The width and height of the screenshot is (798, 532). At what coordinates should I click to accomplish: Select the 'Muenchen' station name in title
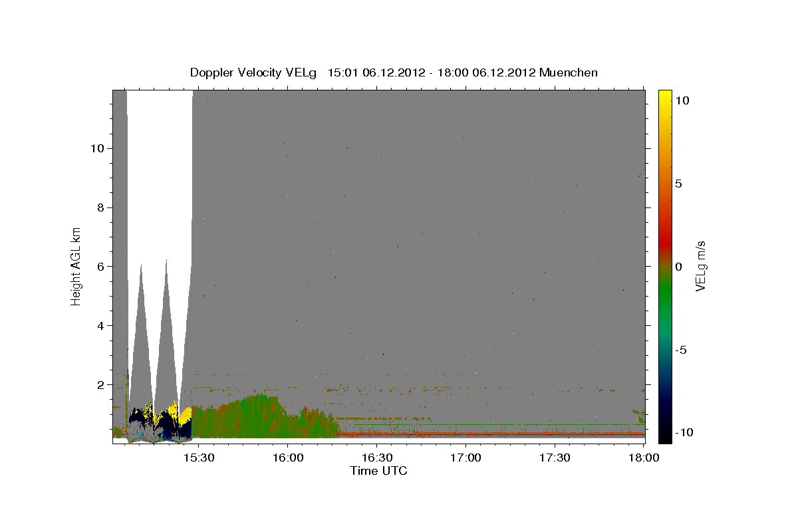[x=569, y=72]
